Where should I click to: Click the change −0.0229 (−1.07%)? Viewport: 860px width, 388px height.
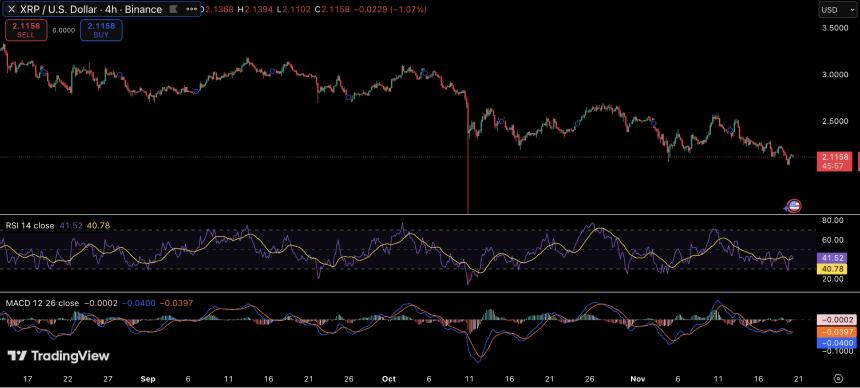click(x=389, y=9)
